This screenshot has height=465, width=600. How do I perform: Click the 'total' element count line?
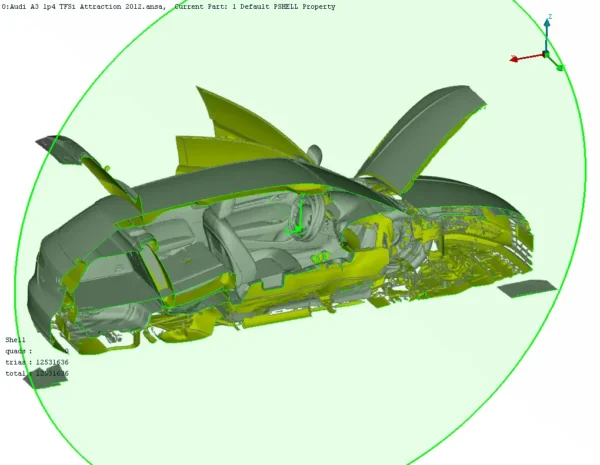[37, 373]
